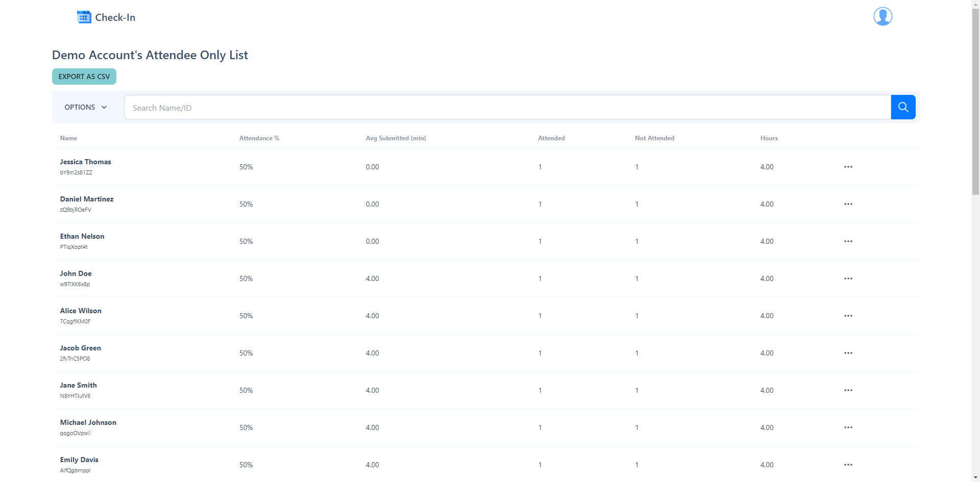Image resolution: width=980 pixels, height=482 pixels.
Task: Click the page heading Attendee Only List
Action: point(150,55)
